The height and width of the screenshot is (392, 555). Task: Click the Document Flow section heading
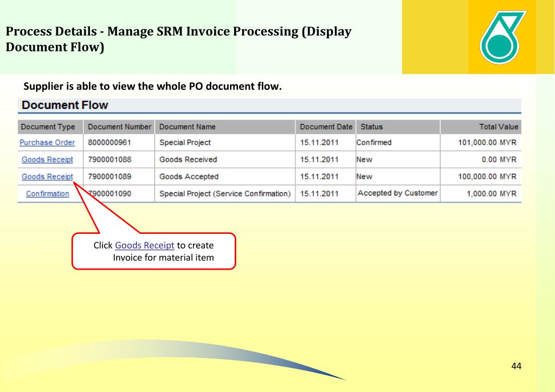[65, 105]
